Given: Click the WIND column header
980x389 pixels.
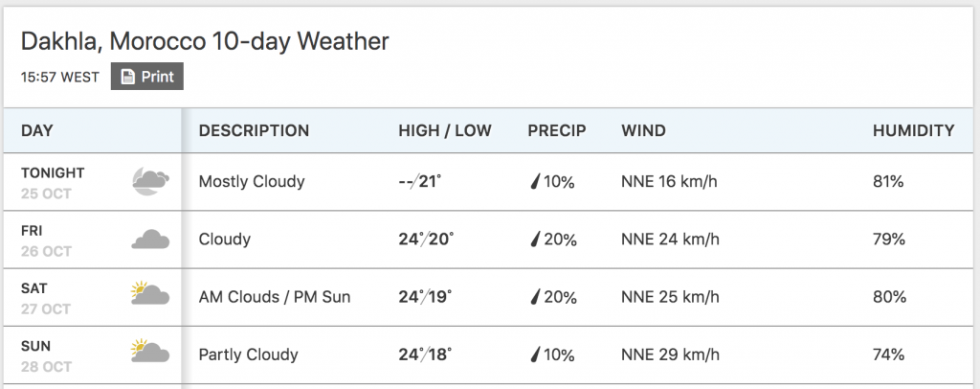Looking at the screenshot, I should (x=643, y=130).
